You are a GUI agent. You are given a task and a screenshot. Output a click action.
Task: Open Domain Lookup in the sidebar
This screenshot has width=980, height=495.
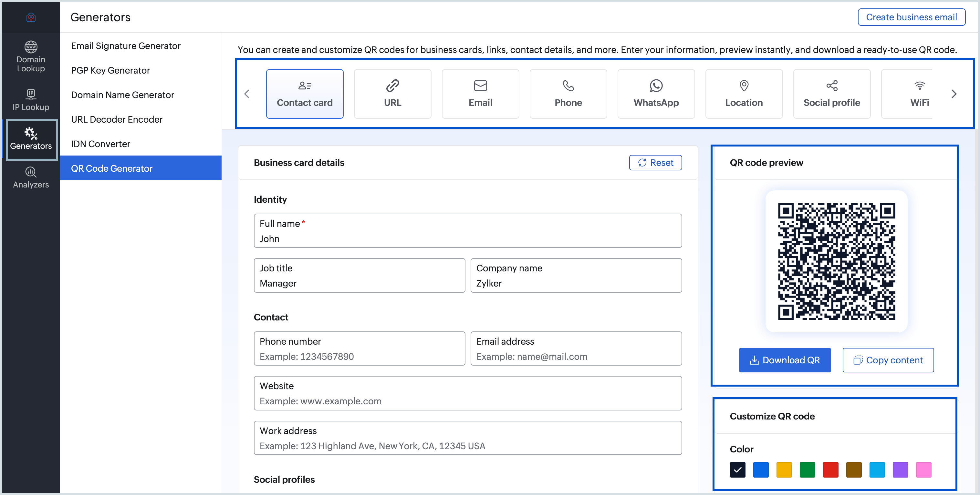(x=31, y=56)
